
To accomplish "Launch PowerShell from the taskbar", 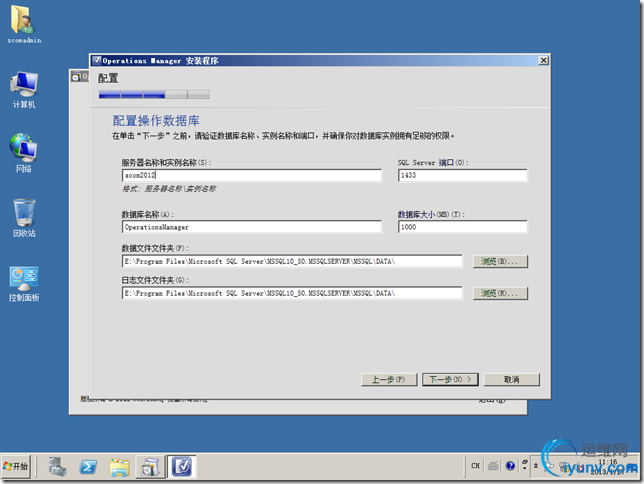I will click(88, 467).
